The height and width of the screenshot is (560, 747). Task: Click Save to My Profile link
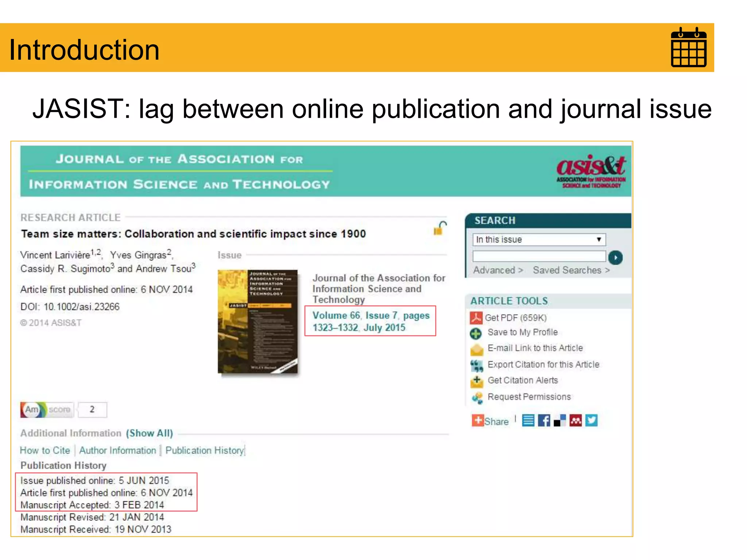[522, 332]
